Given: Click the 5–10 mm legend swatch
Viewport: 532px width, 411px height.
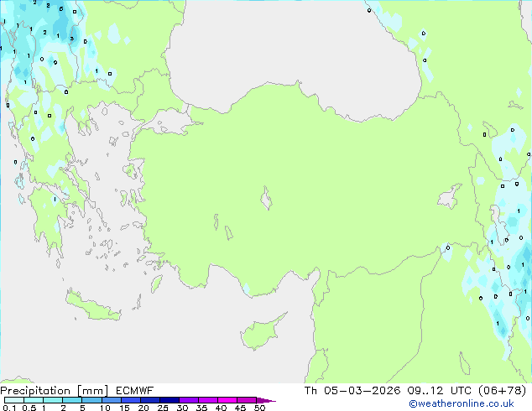Looking at the screenshot, I should 91,400.
